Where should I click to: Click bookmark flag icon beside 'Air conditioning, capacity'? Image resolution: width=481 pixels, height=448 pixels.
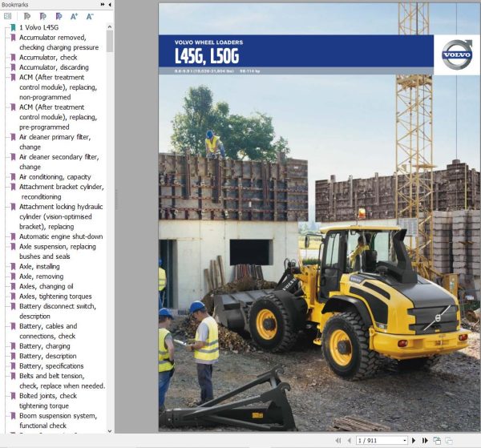13,177
